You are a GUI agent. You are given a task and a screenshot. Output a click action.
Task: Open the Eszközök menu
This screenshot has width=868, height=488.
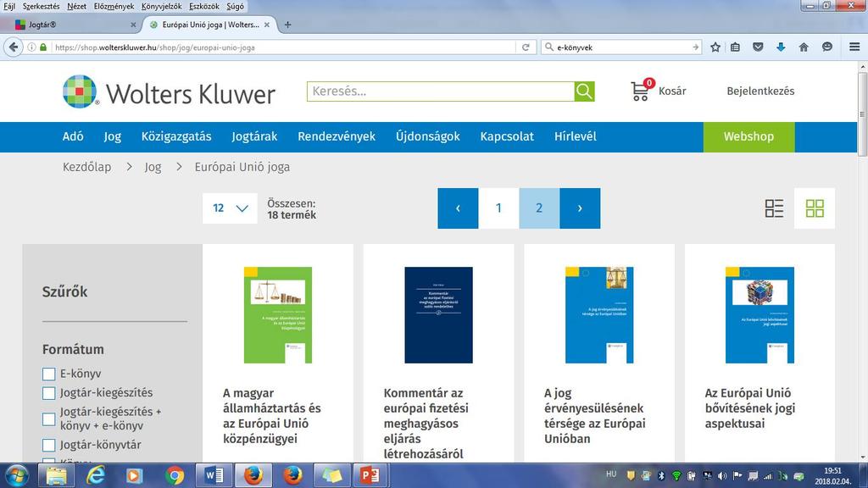click(x=204, y=6)
